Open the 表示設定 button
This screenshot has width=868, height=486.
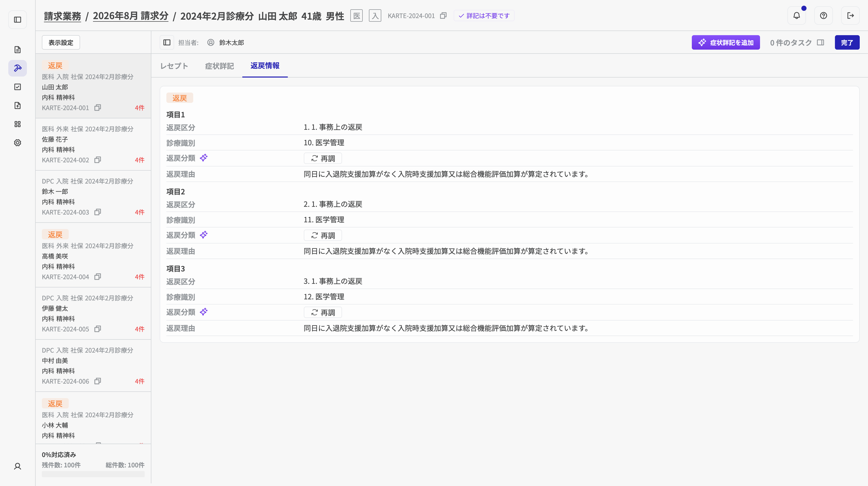click(x=61, y=42)
